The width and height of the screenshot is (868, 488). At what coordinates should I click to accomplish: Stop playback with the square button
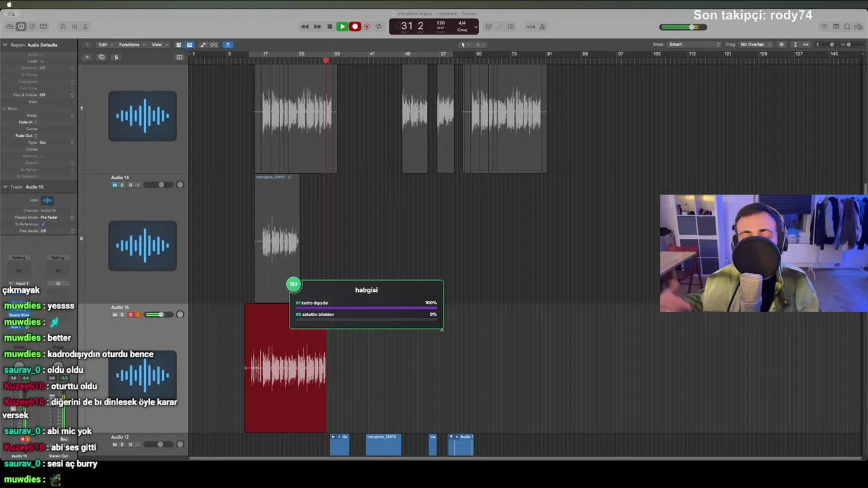[330, 26]
